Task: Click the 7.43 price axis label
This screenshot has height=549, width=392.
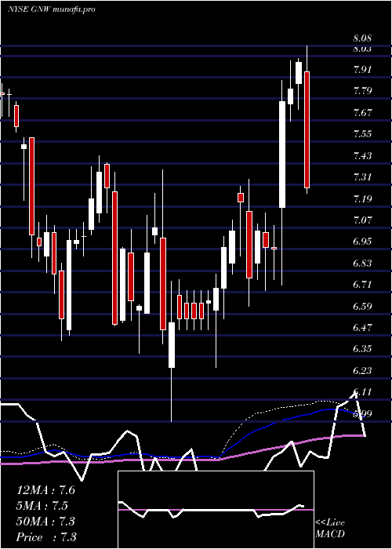Action: pyautogui.click(x=362, y=155)
